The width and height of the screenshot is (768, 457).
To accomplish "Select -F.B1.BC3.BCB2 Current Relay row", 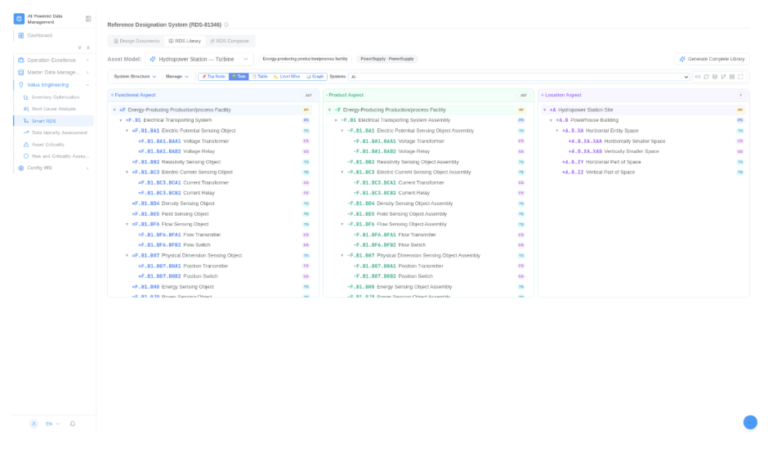I will pyautogui.click(x=429, y=193).
